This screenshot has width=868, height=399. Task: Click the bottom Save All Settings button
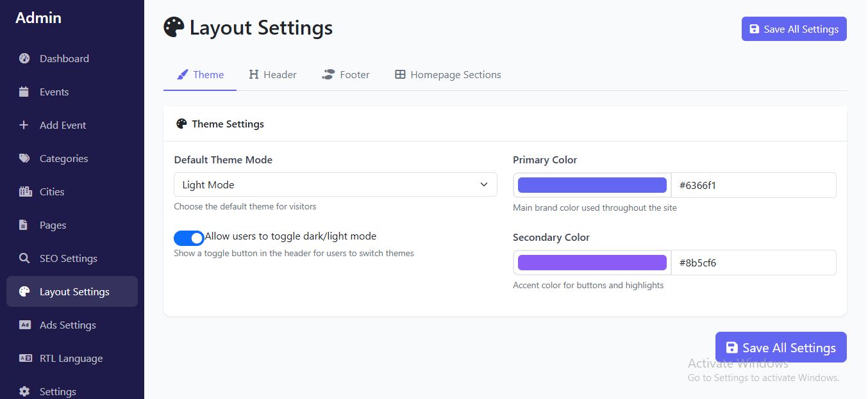point(781,348)
